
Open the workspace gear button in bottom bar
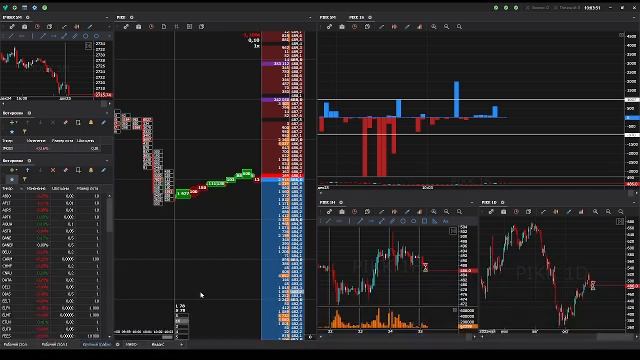coord(118,344)
